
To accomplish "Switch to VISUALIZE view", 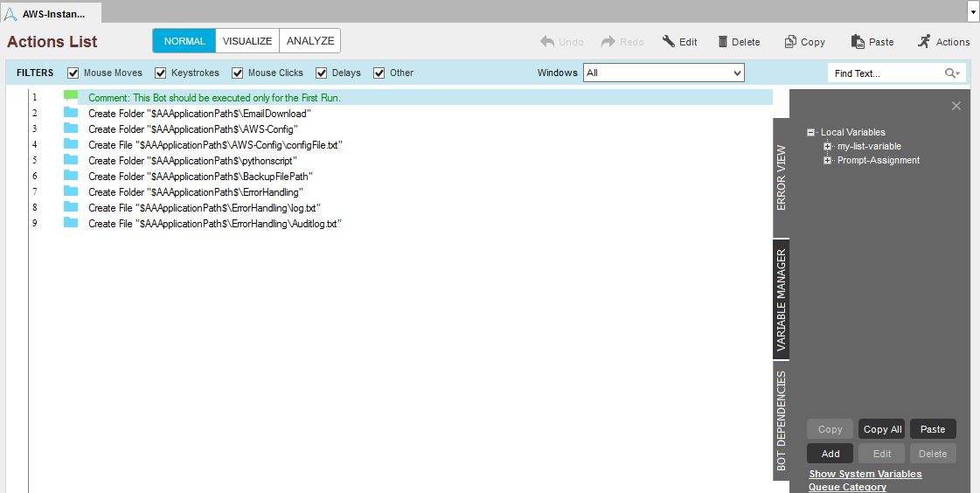I will click(x=247, y=41).
